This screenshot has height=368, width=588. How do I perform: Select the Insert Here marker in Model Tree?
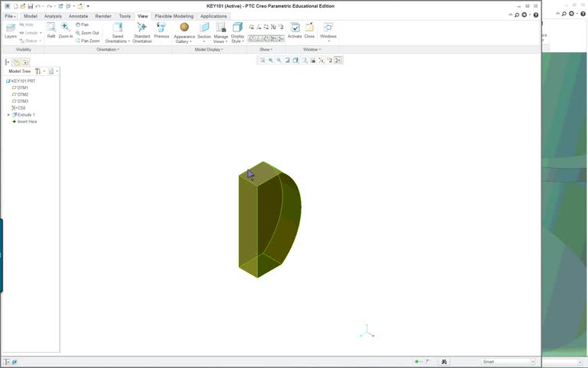point(24,122)
